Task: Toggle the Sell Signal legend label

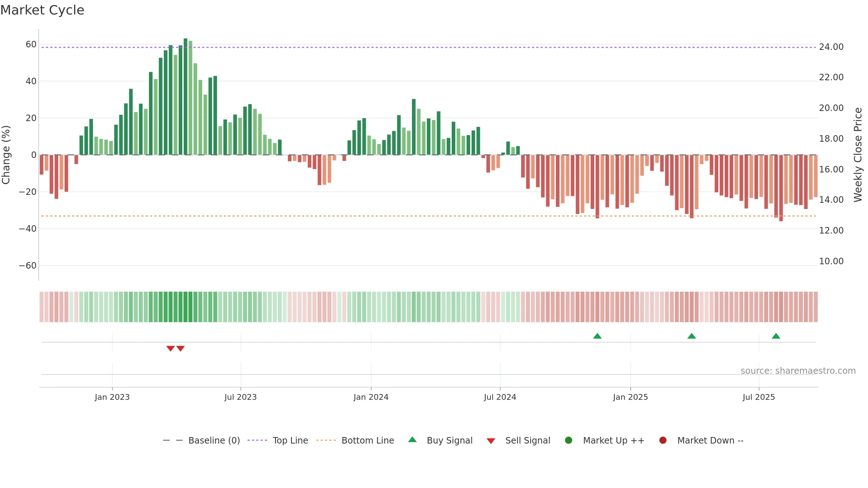Action: click(528, 440)
